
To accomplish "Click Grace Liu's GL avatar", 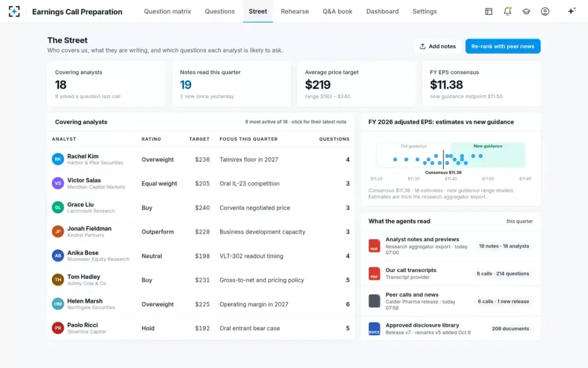I will coord(58,208).
